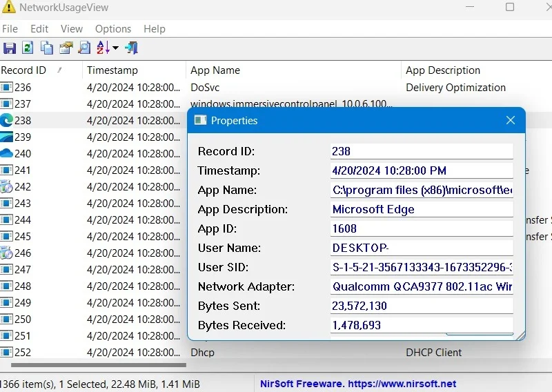Open the View menu
Screen dimensions: 552x392
point(72,29)
